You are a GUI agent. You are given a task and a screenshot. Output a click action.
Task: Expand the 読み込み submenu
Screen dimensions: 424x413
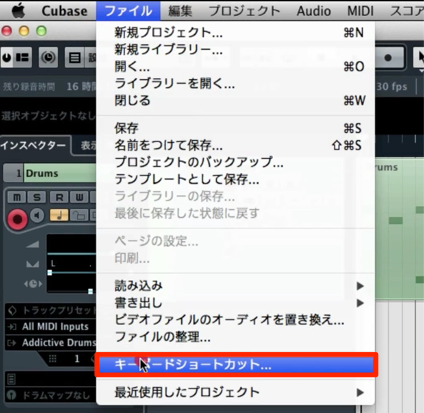tap(235, 286)
